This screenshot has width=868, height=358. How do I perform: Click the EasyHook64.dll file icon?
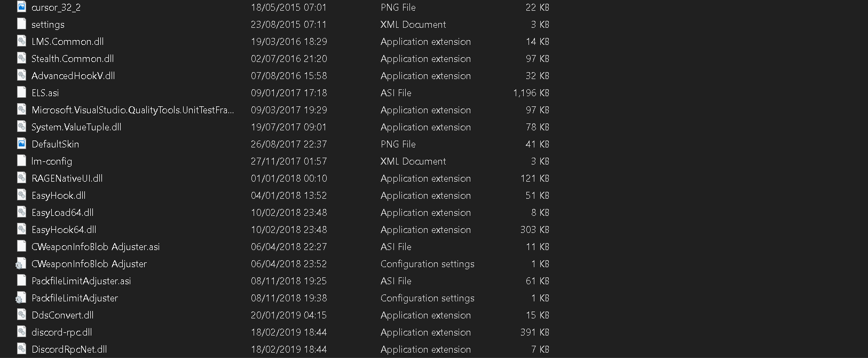click(21, 229)
